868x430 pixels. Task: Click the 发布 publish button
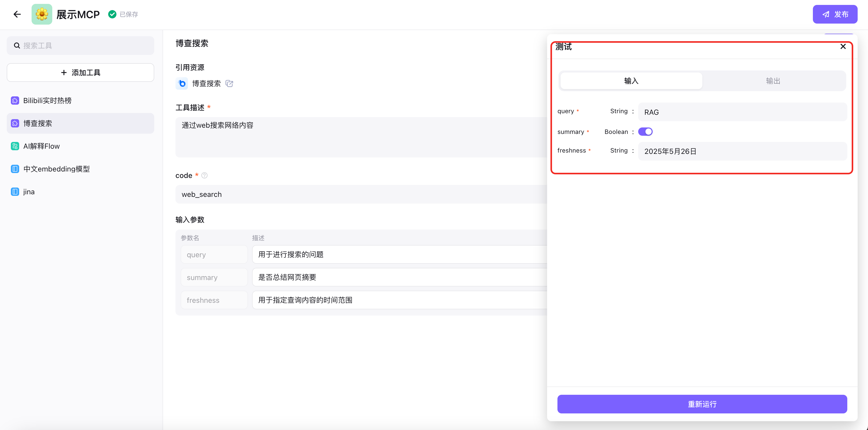pyautogui.click(x=835, y=14)
